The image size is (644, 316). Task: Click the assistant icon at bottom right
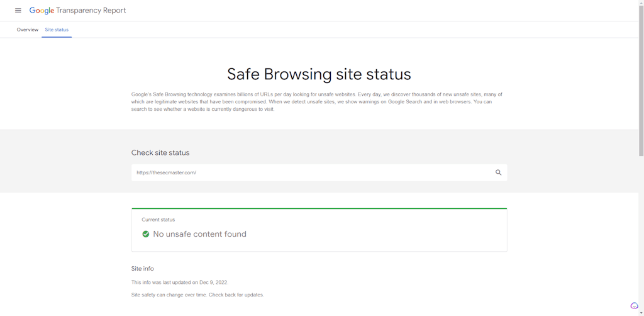[634, 306]
